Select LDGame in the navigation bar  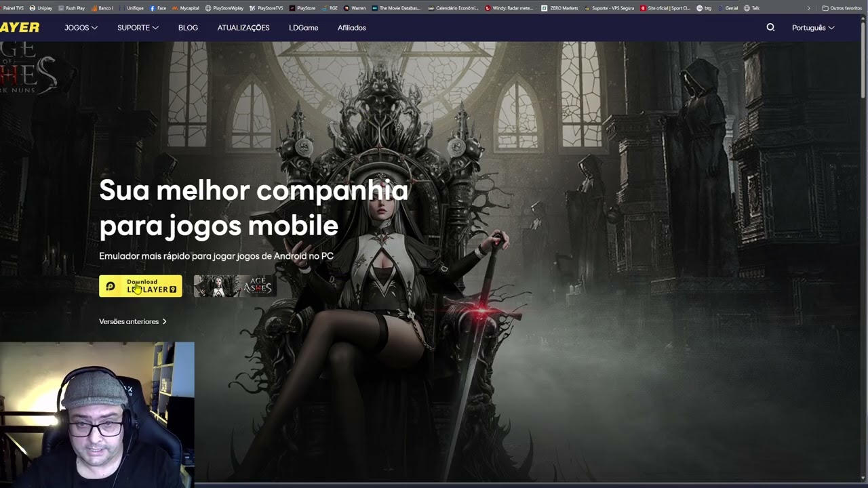pos(303,28)
